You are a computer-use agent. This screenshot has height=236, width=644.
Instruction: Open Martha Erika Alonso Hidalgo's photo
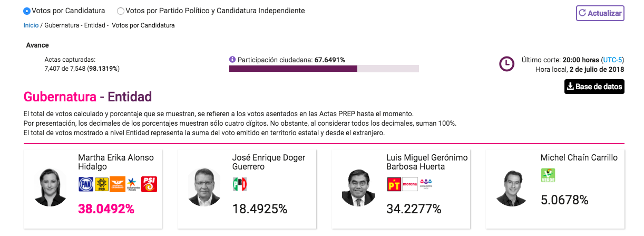[51, 188]
